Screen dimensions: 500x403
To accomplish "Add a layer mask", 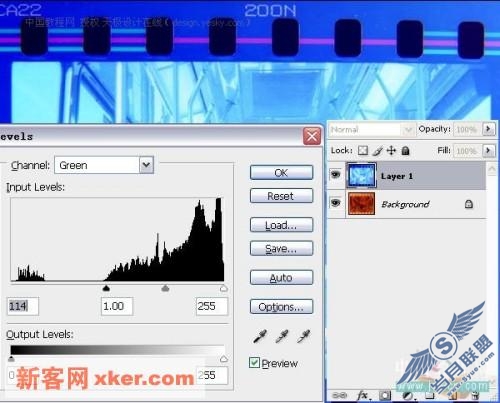I will click(x=384, y=396).
